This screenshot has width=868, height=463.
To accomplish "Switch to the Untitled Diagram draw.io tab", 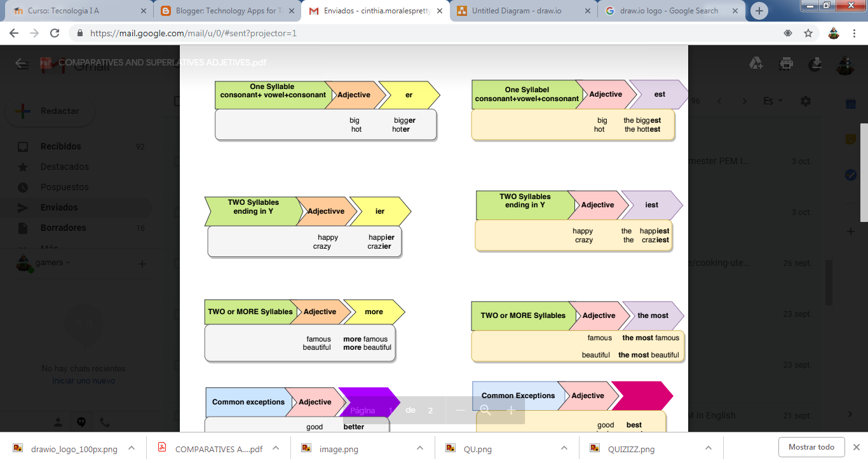I will [x=522, y=11].
